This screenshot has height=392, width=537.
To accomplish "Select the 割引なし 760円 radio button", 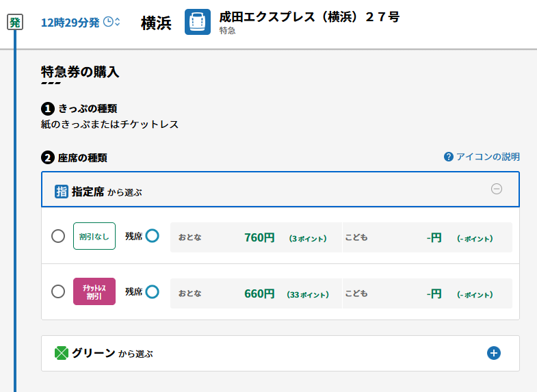I will coord(58,236).
